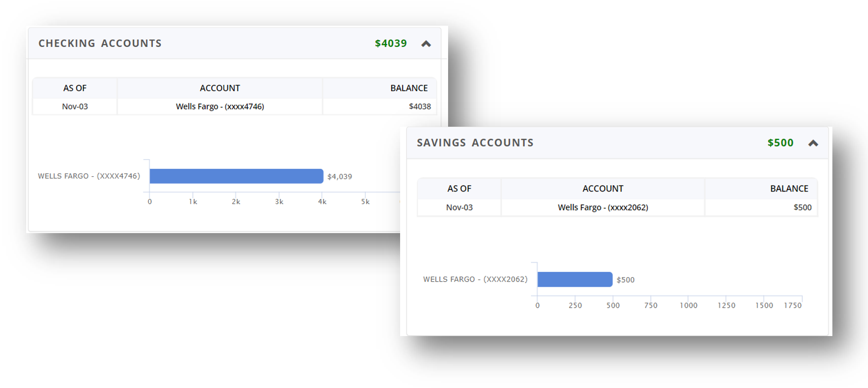Image resolution: width=868 pixels, height=388 pixels.
Task: Click the savings table AS OF column header
Action: point(459,189)
